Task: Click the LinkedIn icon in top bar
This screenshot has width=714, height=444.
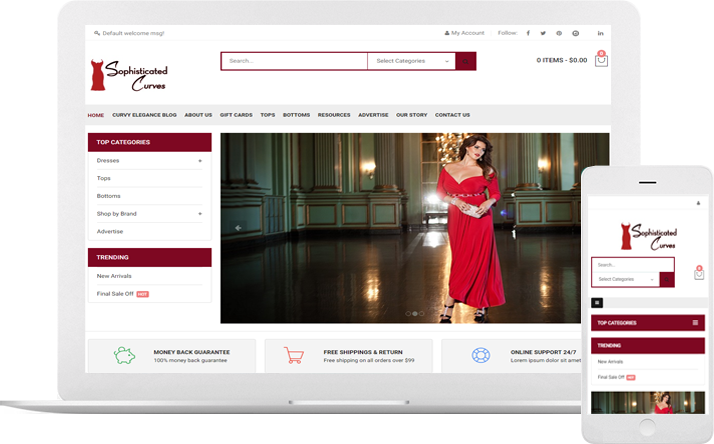Action: [x=601, y=33]
